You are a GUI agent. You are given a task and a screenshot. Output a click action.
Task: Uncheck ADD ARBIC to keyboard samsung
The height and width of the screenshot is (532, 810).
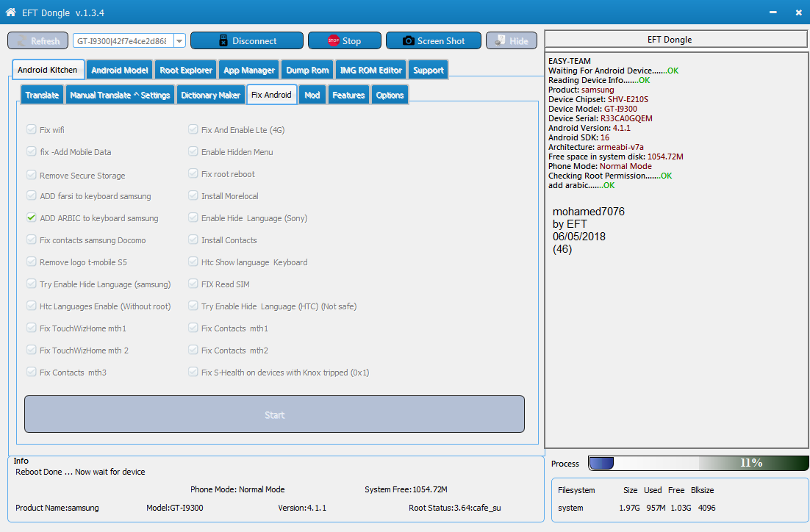coord(32,218)
